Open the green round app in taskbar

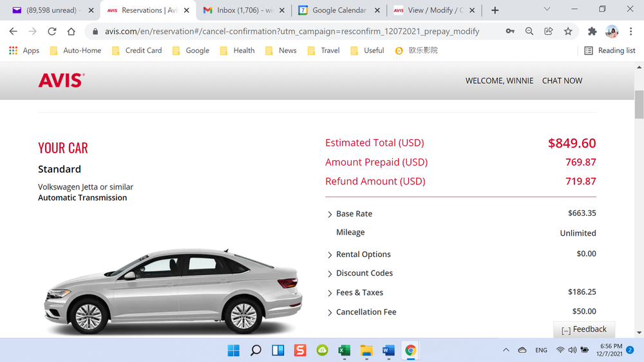(x=323, y=350)
